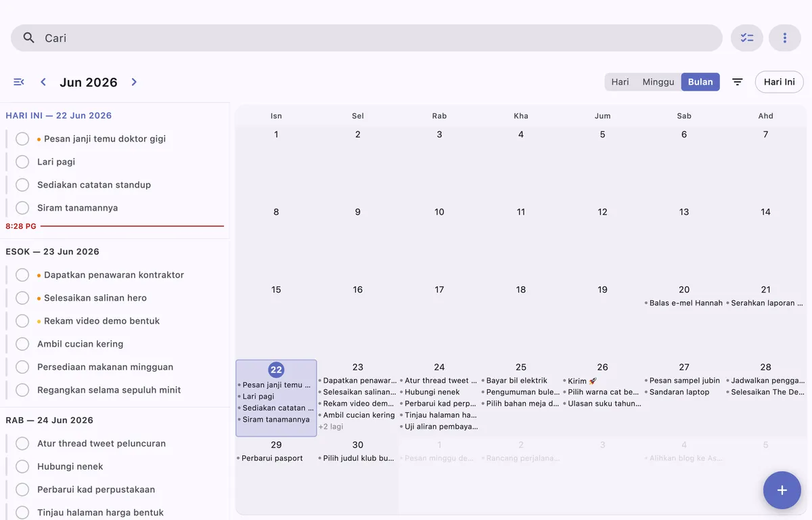
Task: Open Tinjau halaman harga bentuk sidebar task
Action: click(100, 513)
